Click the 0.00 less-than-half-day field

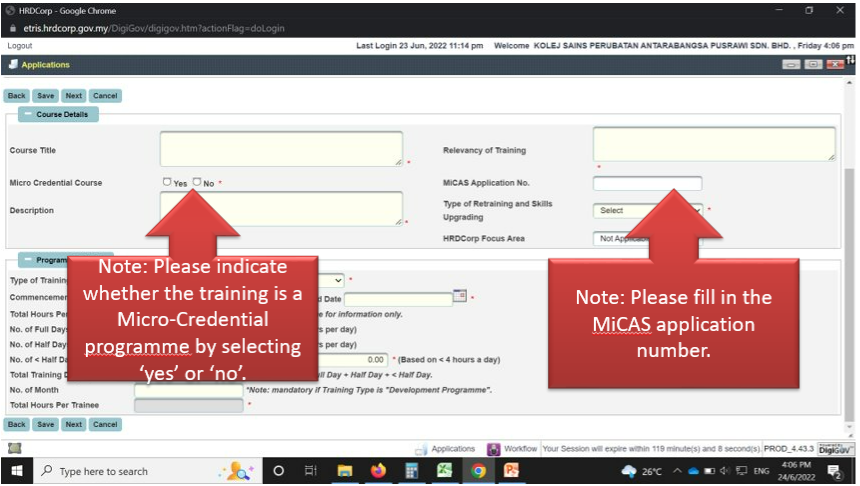[x=353, y=360]
